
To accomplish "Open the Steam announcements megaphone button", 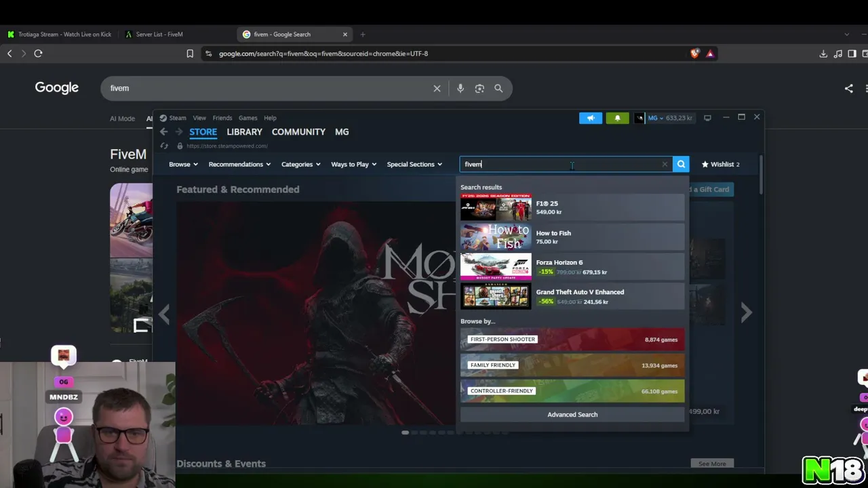I will pos(591,118).
